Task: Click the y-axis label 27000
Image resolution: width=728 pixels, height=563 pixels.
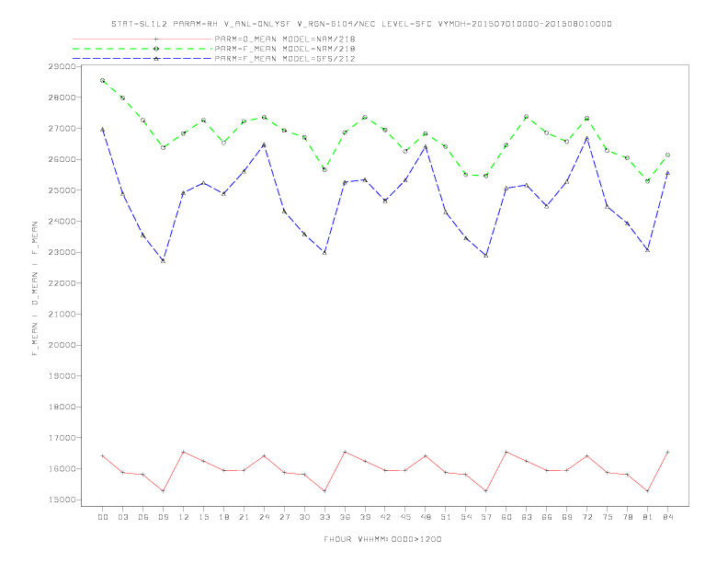Action: [62, 128]
